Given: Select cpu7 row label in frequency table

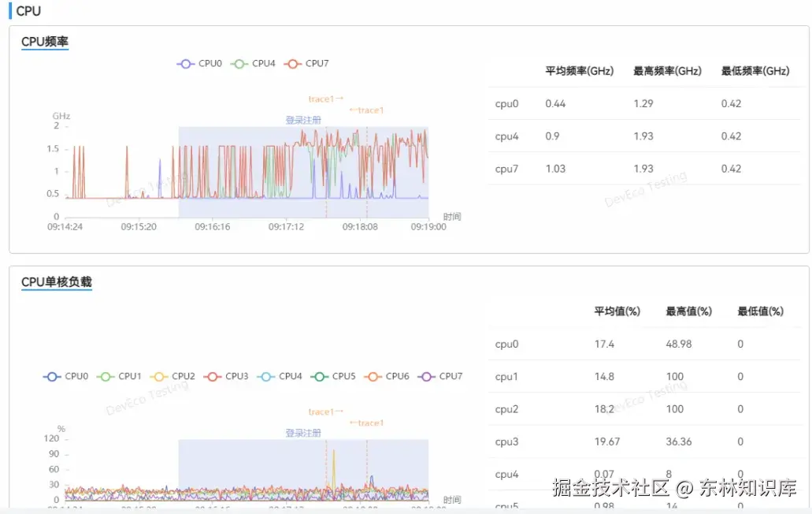Looking at the screenshot, I should 506,169.
